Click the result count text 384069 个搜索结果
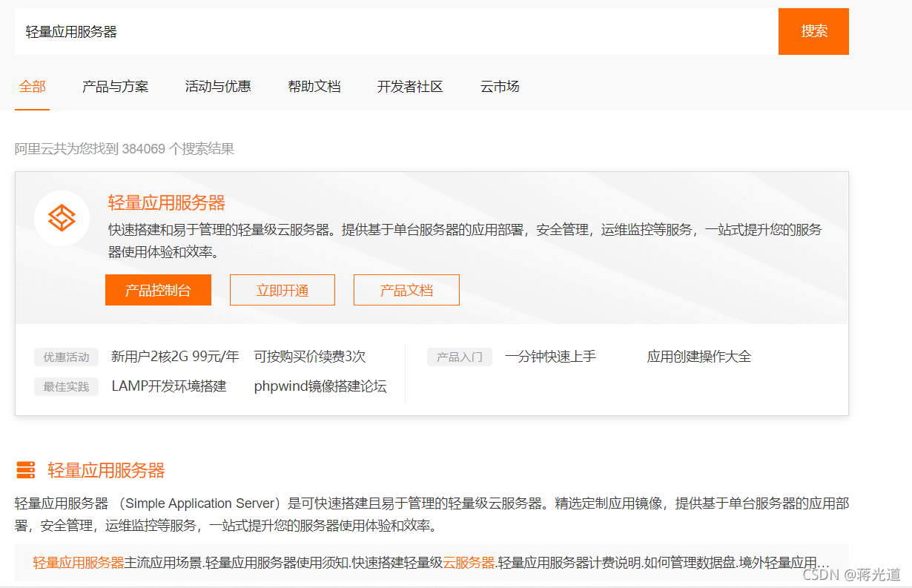912x588 pixels. 178,149
